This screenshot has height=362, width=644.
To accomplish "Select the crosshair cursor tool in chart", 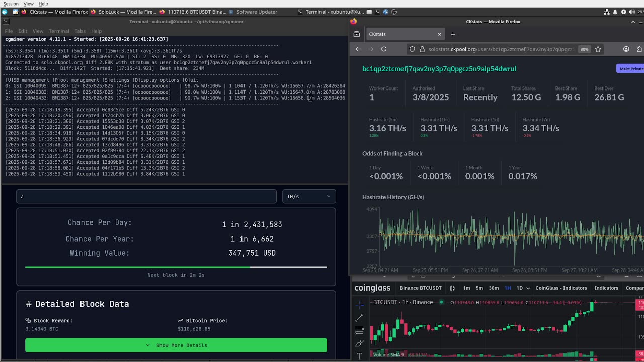I will pos(359,305).
